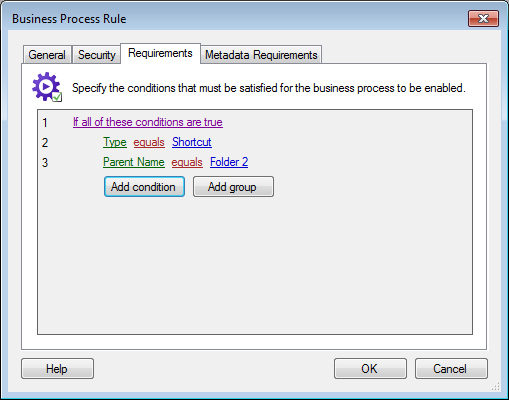509x400 pixels.
Task: Confirm the rule with OK
Action: click(370, 369)
